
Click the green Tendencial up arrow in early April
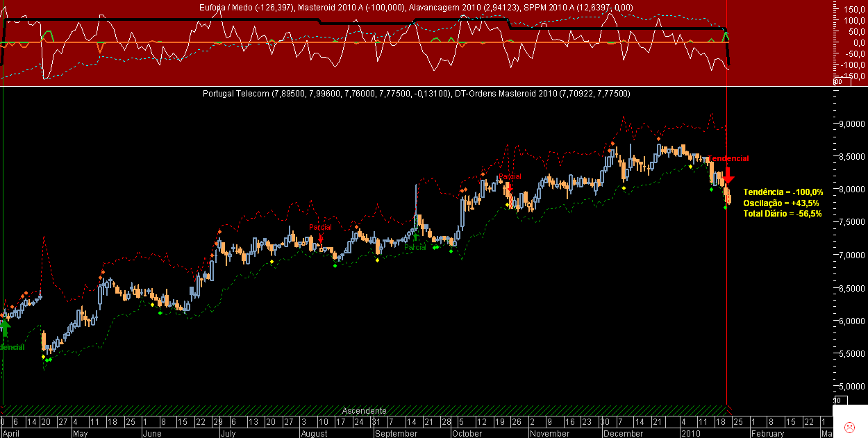pyautogui.click(x=5, y=328)
